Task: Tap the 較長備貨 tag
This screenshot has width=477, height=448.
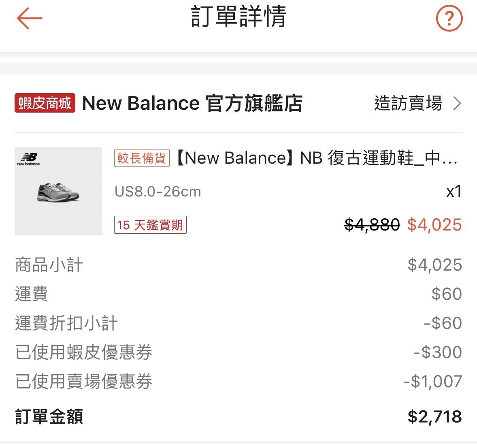Action: click(x=142, y=158)
